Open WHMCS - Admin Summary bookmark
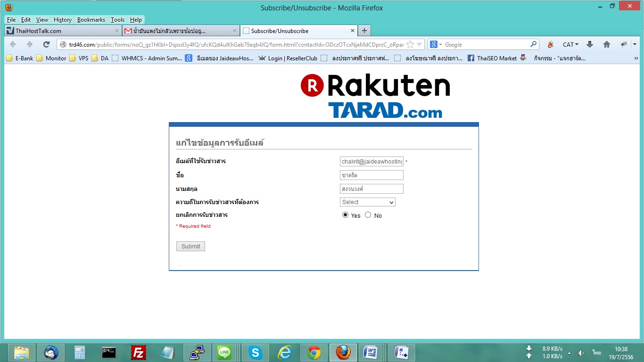This screenshot has width=644, height=362. click(147, 58)
